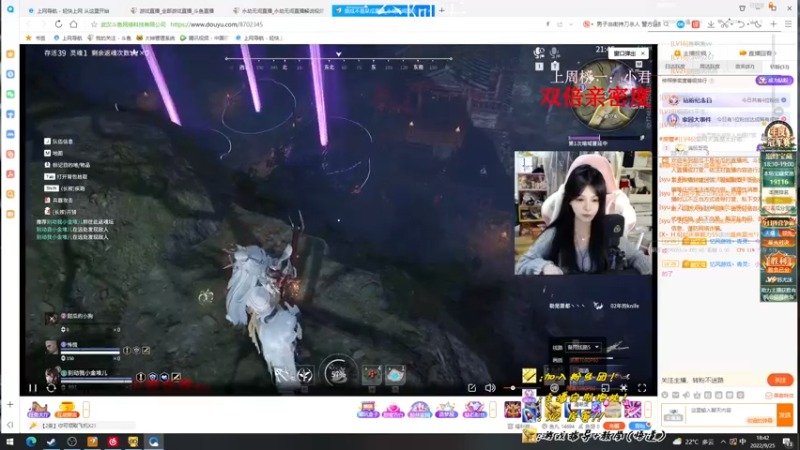The image size is (800, 450).
Task: Open the browser download icon
Action: pyautogui.click(x=711, y=24)
